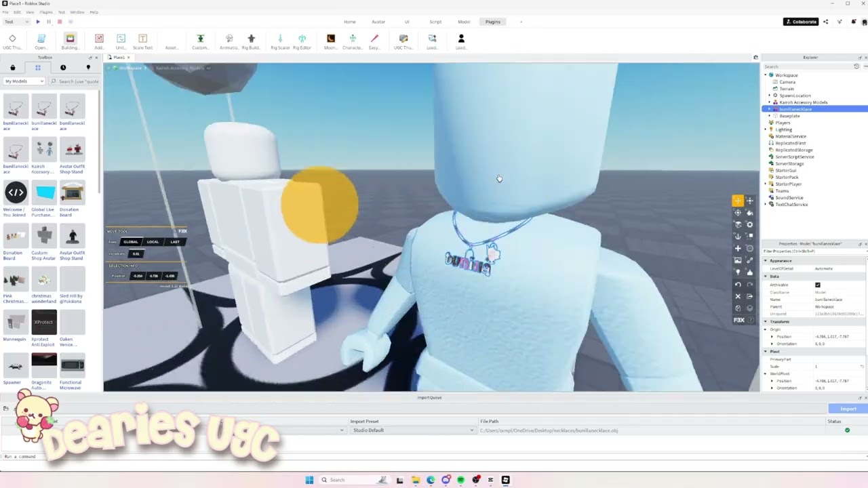Click the Easy plugin with red wand icon
The image size is (868, 488).
tap(374, 41)
